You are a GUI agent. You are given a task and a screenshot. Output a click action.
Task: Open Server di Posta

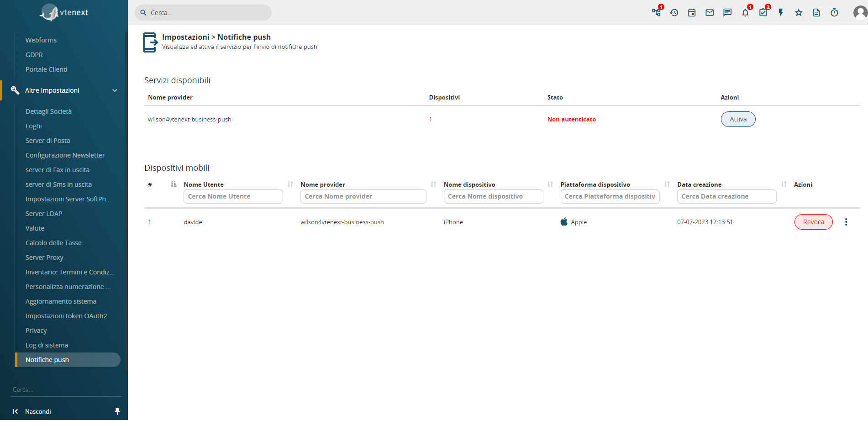tap(48, 141)
